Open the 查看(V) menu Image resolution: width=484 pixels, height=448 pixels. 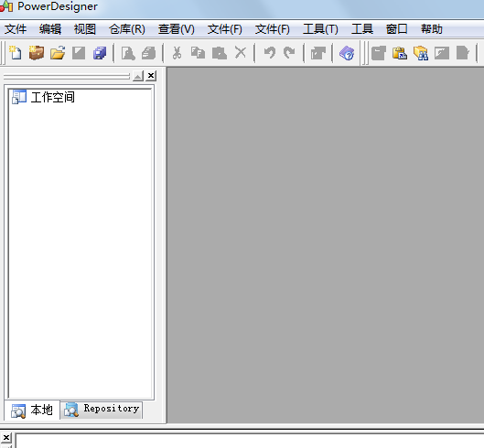pyautogui.click(x=177, y=29)
